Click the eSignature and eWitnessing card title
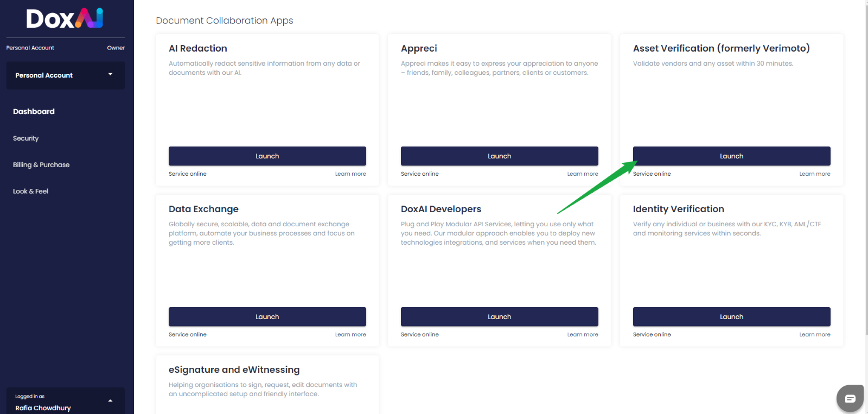 point(234,370)
